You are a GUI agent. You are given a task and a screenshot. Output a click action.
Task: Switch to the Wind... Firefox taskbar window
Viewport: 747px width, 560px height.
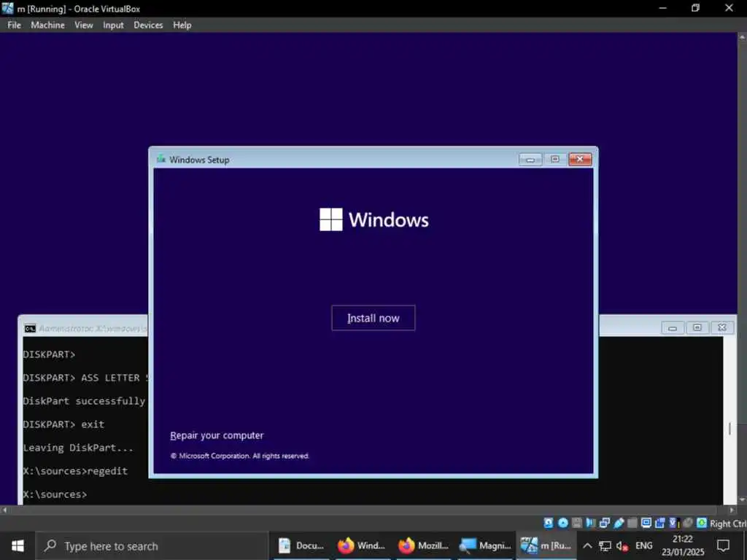tap(362, 545)
